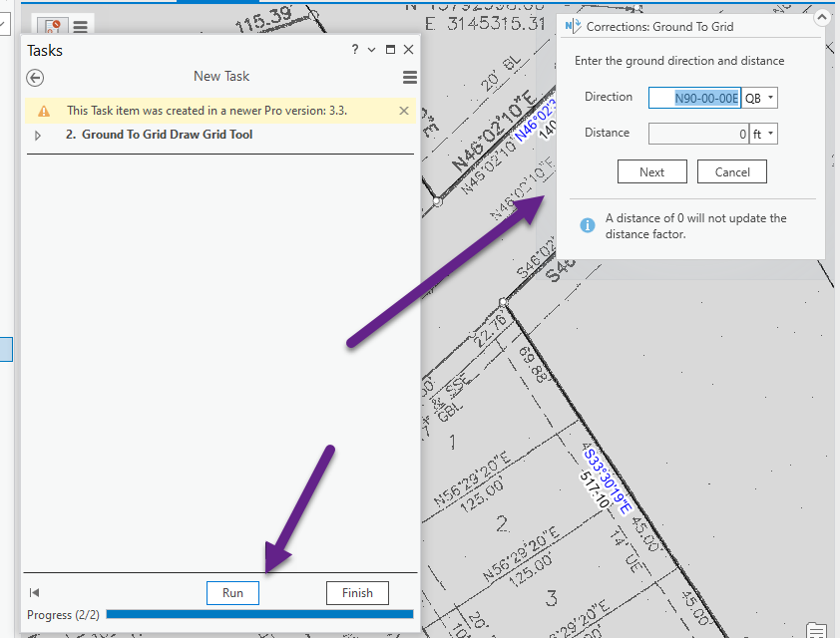This screenshot has height=638, width=840.
Task: Dismiss the Pro version 3.3 warning banner
Action: point(403,111)
